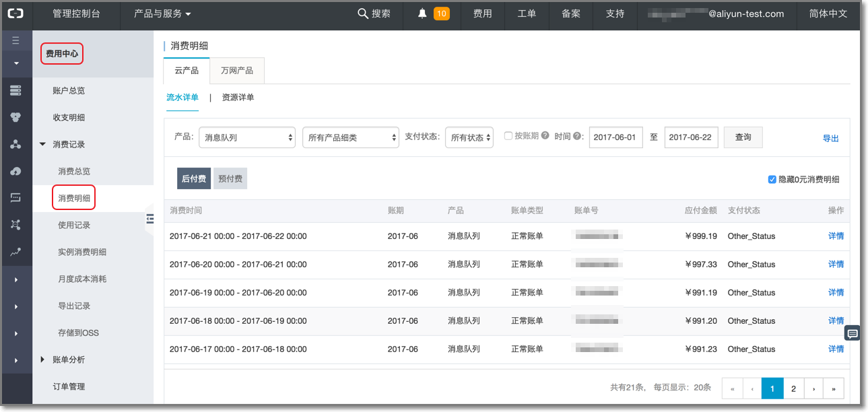Open the line chart monitoring icon in sidebar
Screen dimensions: 868x412
(15, 252)
